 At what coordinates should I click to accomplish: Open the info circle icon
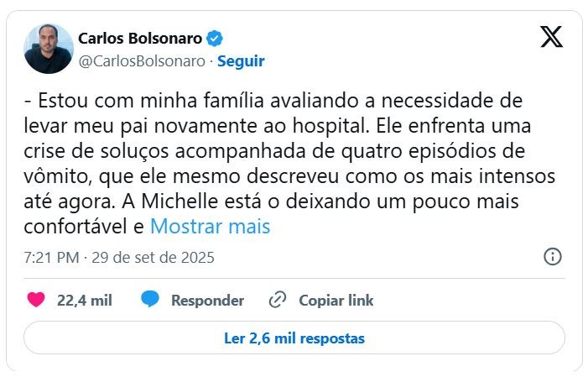[552, 257]
